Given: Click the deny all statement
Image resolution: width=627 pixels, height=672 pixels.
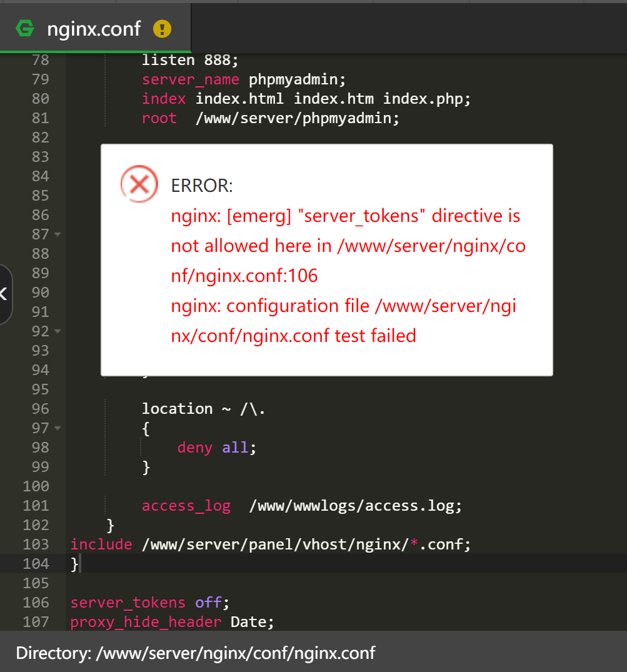Looking at the screenshot, I should [x=216, y=448].
